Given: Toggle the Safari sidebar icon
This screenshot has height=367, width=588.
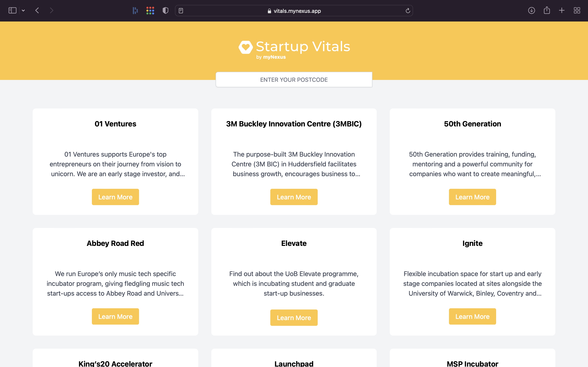Looking at the screenshot, I should click(x=12, y=10).
